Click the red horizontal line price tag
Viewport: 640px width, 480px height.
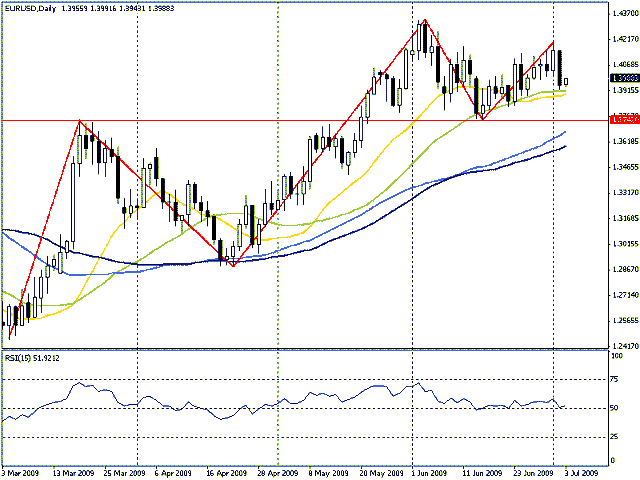624,120
